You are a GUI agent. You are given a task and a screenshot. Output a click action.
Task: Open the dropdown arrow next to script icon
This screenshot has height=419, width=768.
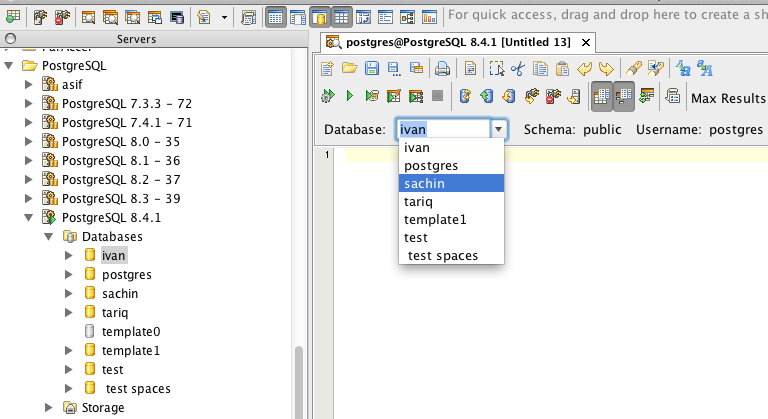(224, 18)
